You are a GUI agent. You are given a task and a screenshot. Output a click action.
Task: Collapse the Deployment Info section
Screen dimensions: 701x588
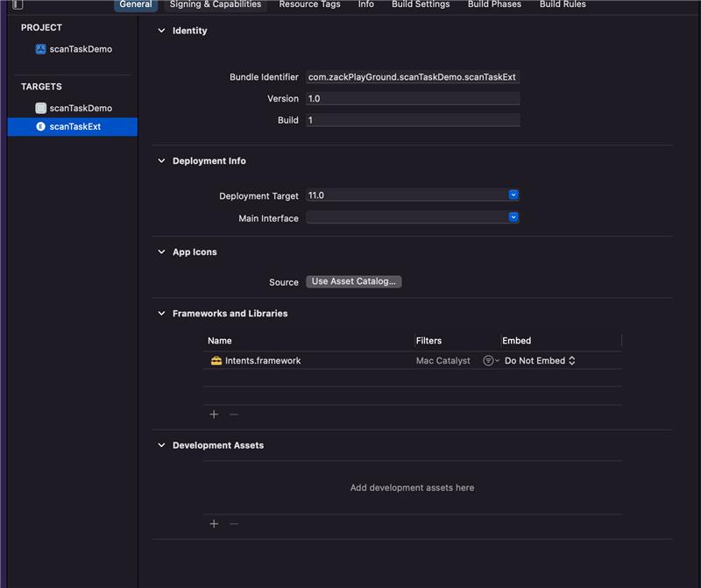click(x=161, y=160)
